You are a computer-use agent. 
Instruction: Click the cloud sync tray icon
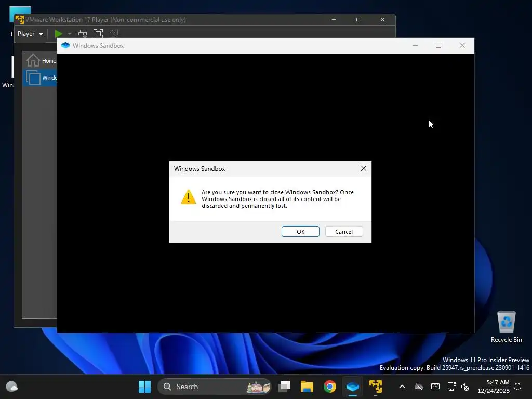[419, 387]
